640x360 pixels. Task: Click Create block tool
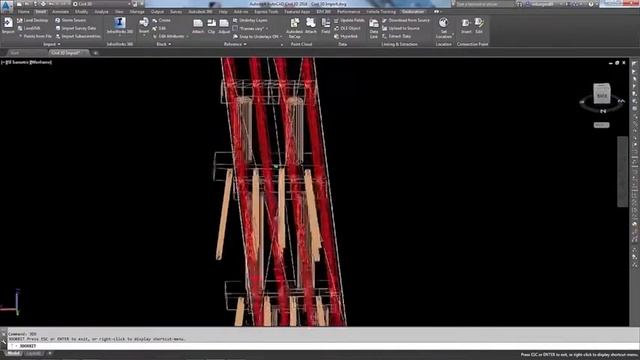tap(162, 20)
